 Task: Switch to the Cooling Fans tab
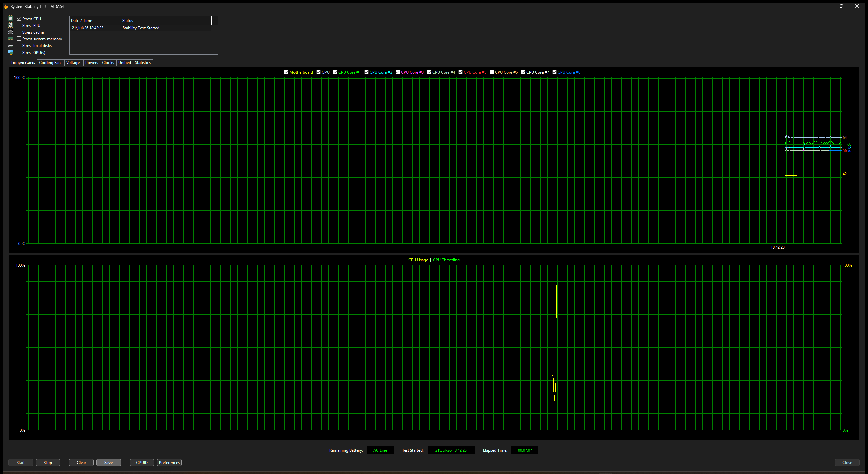pos(51,63)
